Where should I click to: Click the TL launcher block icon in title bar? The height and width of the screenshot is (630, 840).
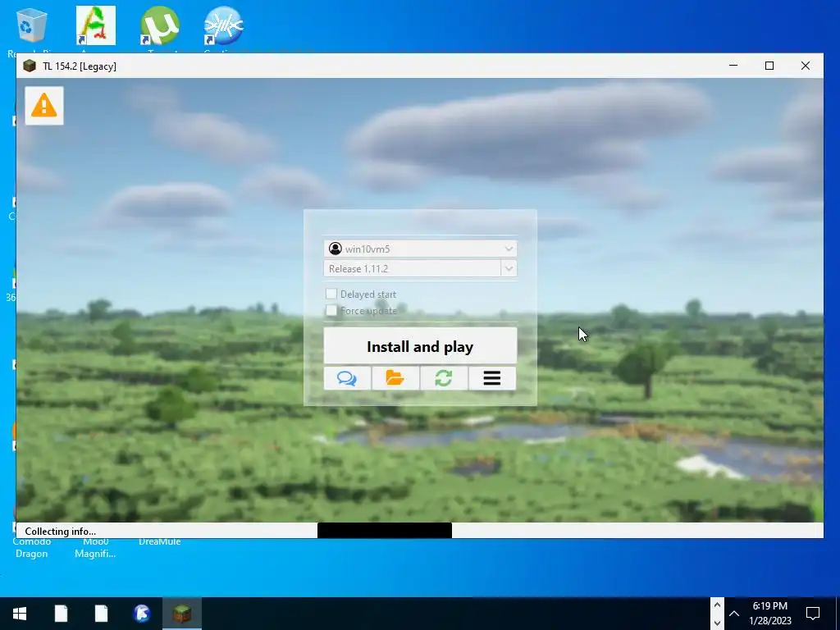pos(30,66)
